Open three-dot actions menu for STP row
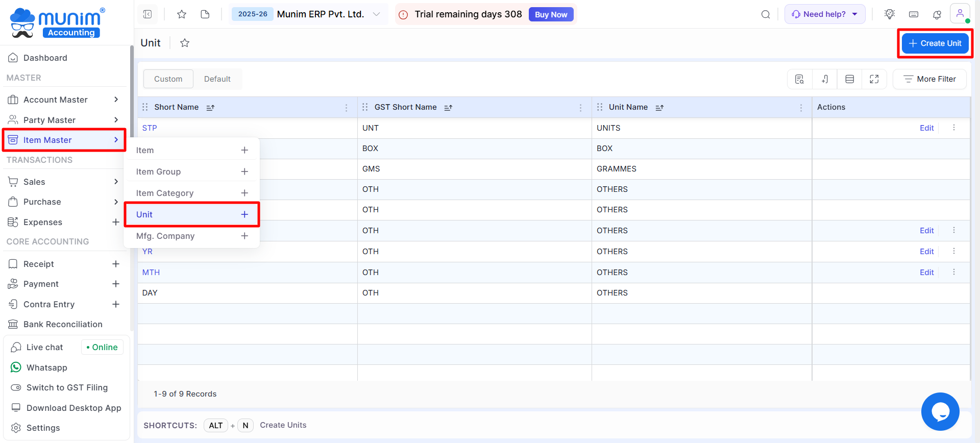The height and width of the screenshot is (443, 980). click(x=953, y=128)
